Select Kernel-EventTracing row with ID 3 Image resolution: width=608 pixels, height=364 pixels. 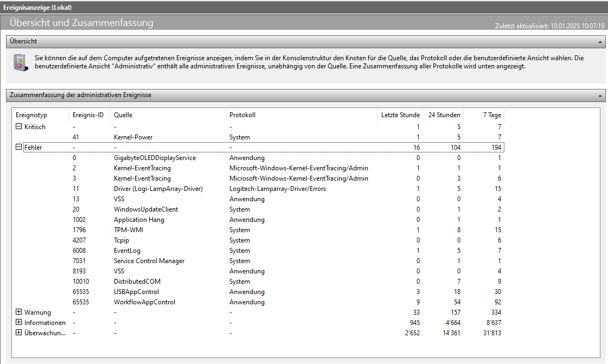point(258,178)
